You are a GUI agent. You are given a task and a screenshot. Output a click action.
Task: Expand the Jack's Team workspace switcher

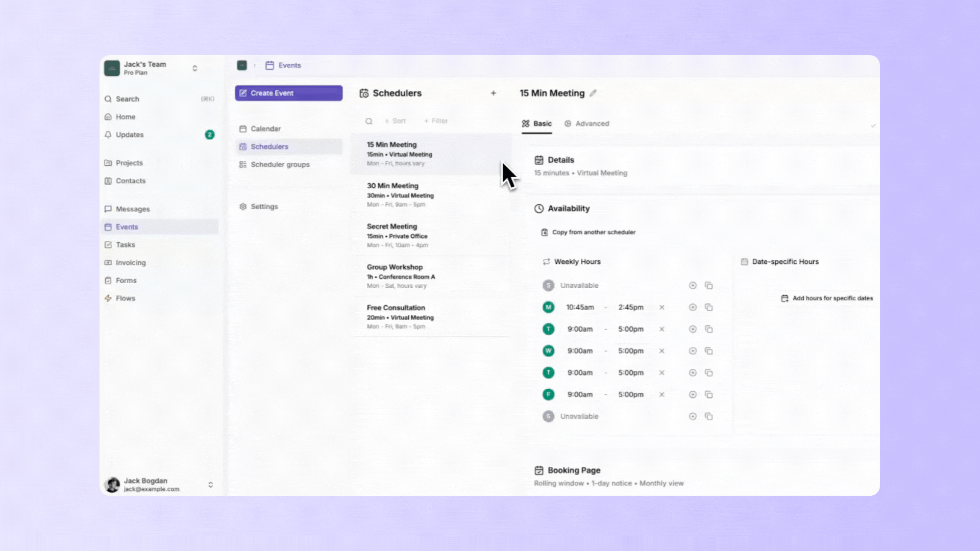[194, 68]
